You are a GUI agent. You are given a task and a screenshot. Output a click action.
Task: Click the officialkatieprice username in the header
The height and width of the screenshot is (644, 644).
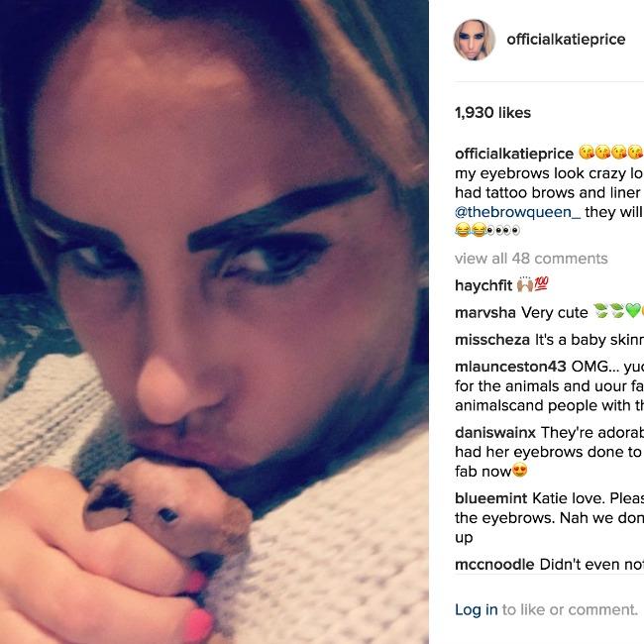(x=566, y=40)
